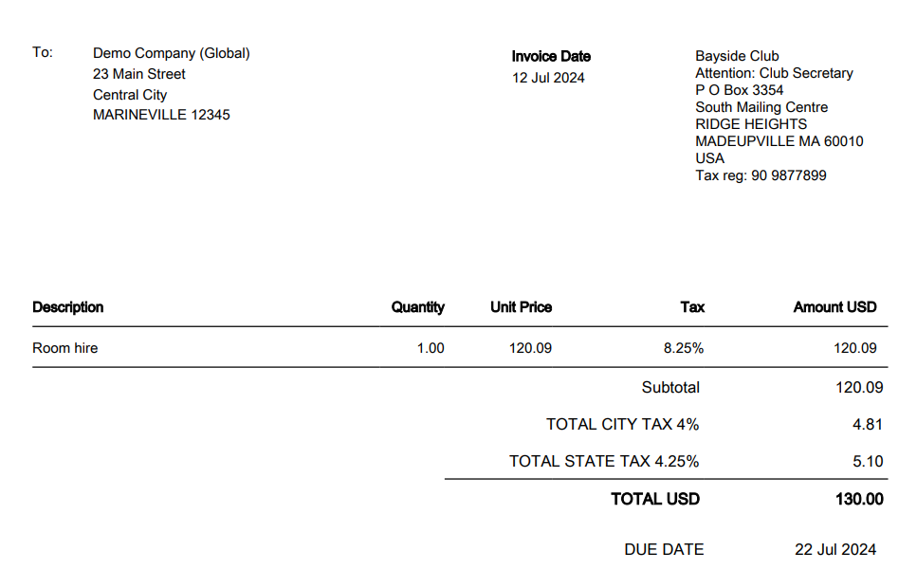Select the 22 Jul 2024 due date
Viewport: 917px width, 588px height.
tap(834, 549)
